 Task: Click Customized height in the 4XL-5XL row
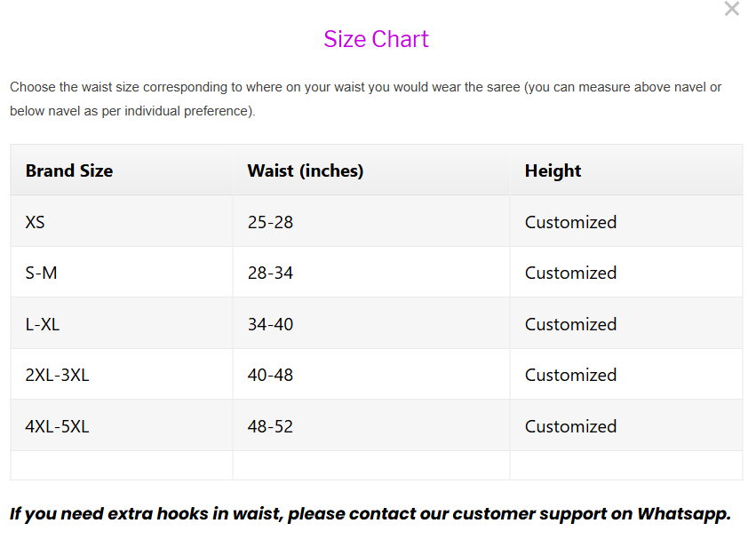pyautogui.click(x=570, y=426)
